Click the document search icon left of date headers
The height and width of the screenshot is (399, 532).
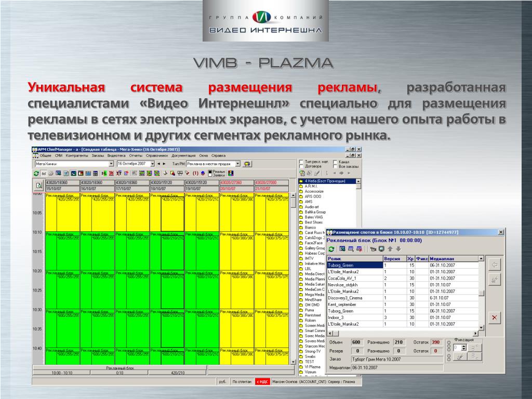pos(39,185)
